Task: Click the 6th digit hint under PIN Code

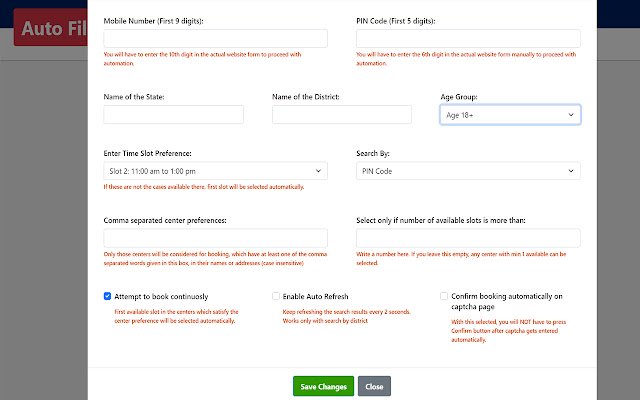Action: pos(466,59)
